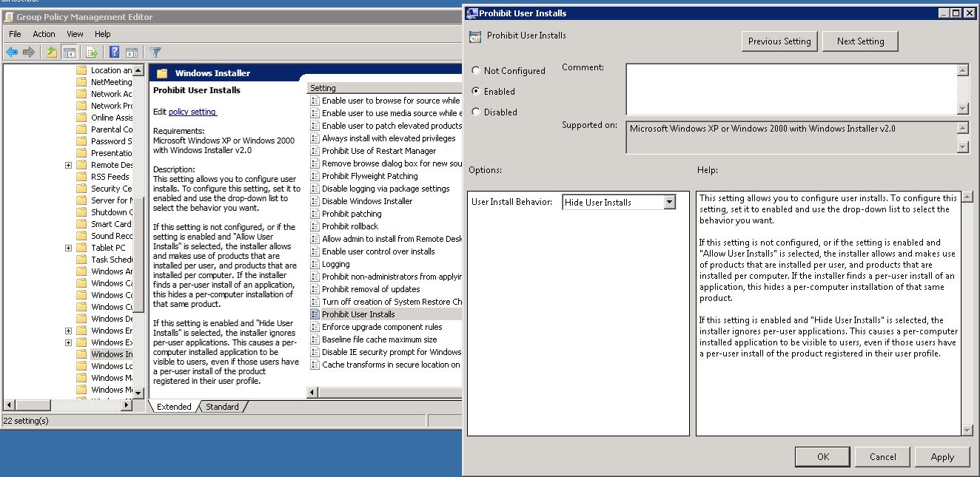Confirm with the OK button
The height and width of the screenshot is (477, 980).
pos(823,457)
